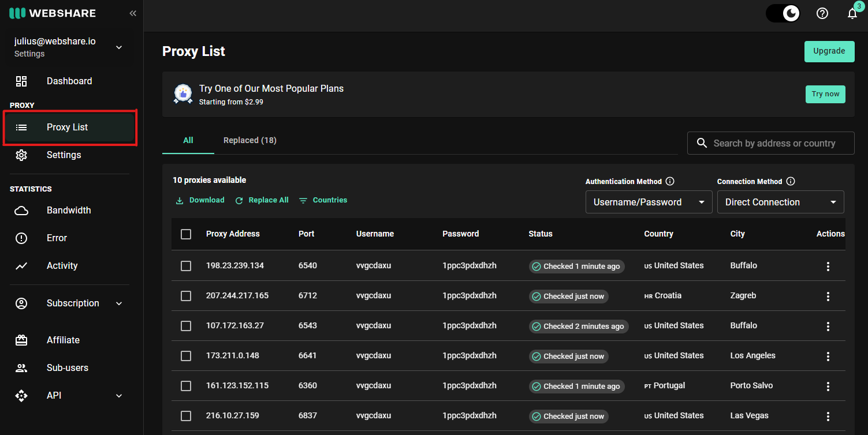Click status badge Checked 2 minutes ago

pos(579,327)
